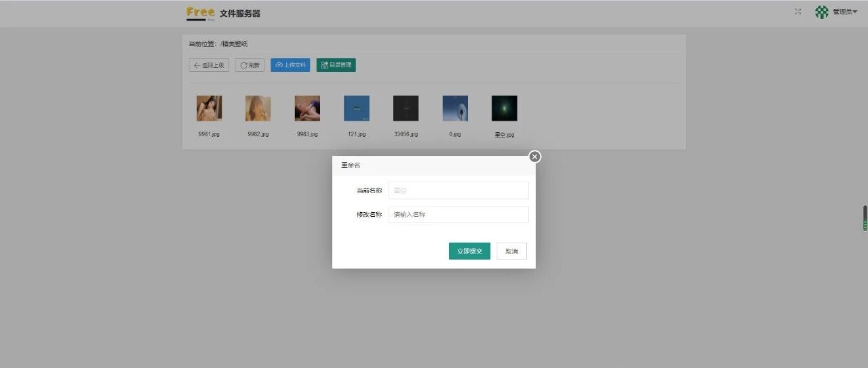Submit rename with 立即提交

click(469, 251)
